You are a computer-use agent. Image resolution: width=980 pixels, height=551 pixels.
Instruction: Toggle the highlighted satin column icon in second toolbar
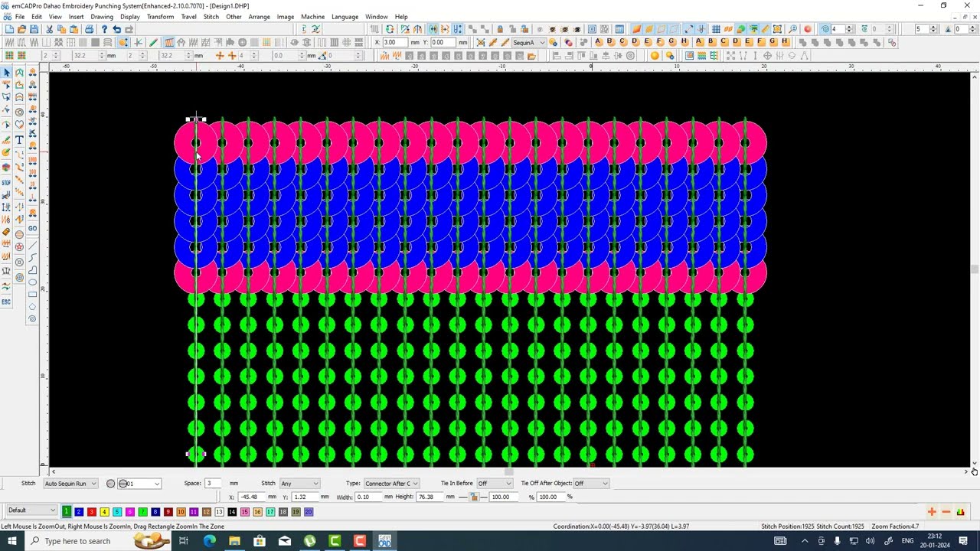coord(169,42)
